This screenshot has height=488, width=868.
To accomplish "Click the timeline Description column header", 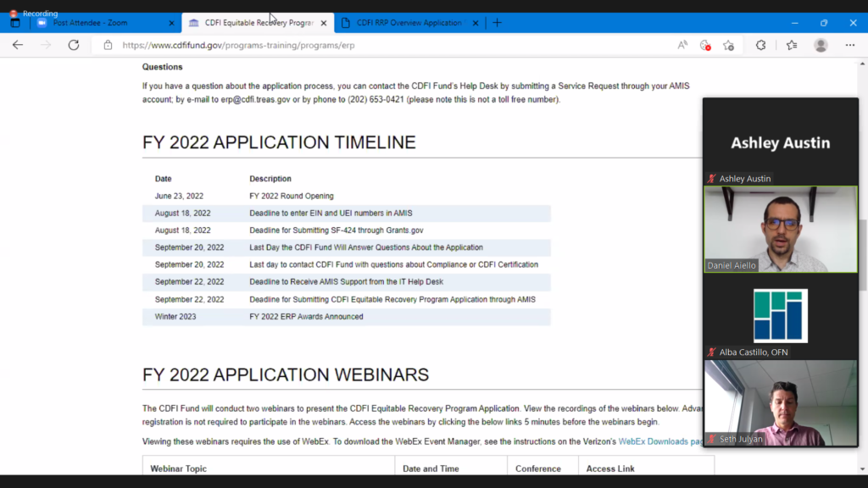I will pos(270,179).
